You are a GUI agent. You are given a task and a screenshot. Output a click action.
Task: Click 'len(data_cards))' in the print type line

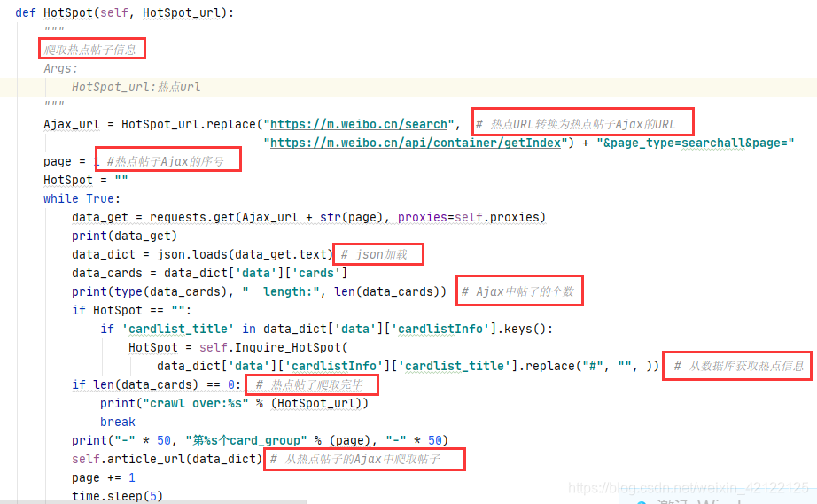click(x=390, y=292)
